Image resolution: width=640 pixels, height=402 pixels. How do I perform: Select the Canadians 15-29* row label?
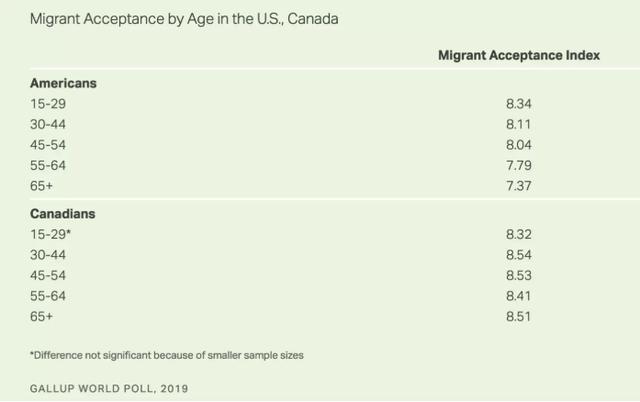tap(50, 234)
